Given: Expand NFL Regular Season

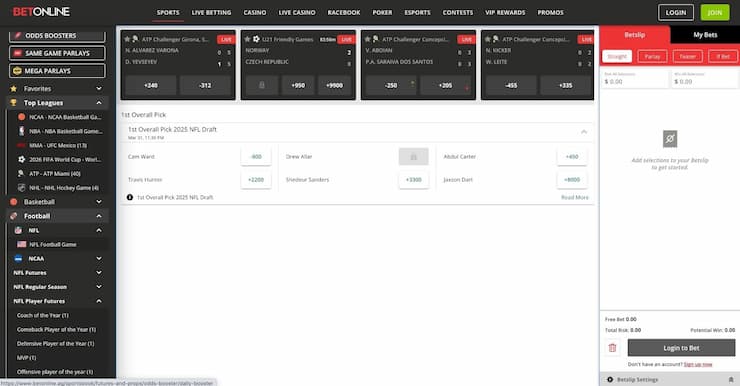Looking at the screenshot, I should pyautogui.click(x=99, y=287).
